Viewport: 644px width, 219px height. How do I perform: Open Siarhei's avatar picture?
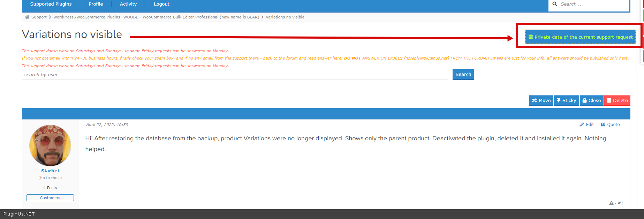(x=50, y=146)
